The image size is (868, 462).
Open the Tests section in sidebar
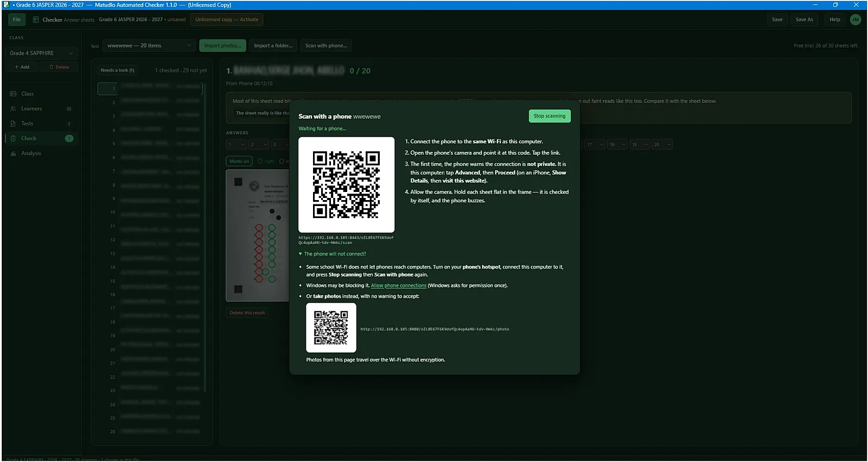[x=41, y=124]
